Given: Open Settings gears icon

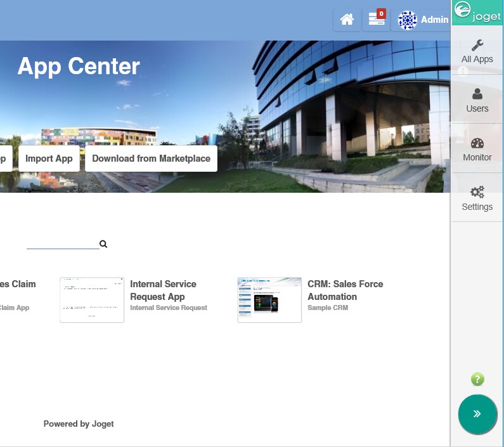Looking at the screenshot, I should [477, 192].
